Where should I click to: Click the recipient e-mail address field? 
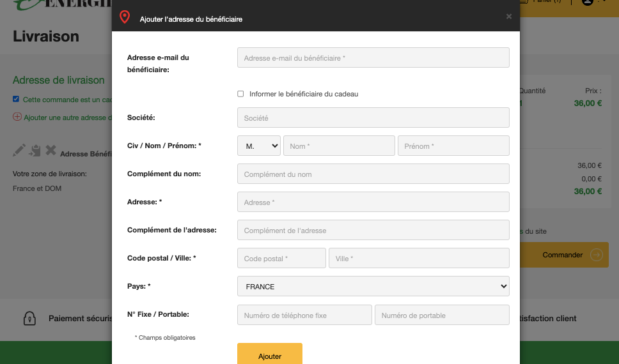point(373,57)
